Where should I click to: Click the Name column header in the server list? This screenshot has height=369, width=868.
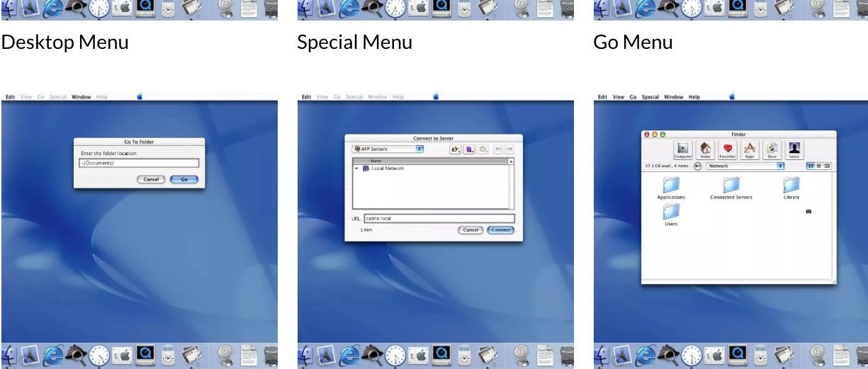click(430, 161)
